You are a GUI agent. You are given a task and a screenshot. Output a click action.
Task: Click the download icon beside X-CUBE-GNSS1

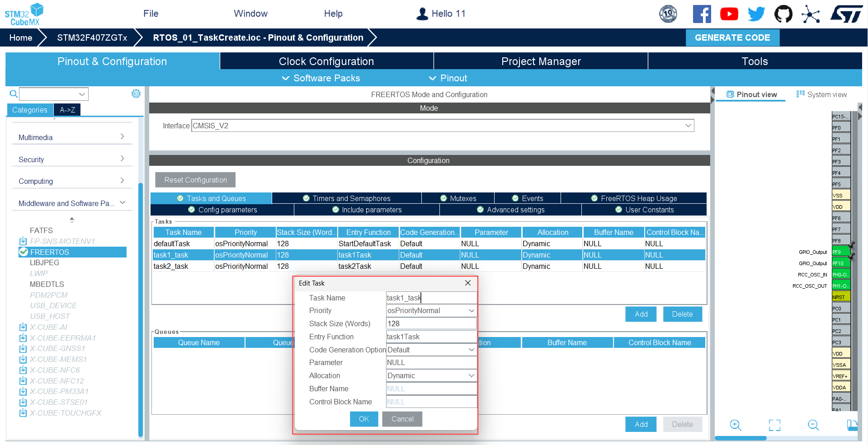tap(23, 348)
